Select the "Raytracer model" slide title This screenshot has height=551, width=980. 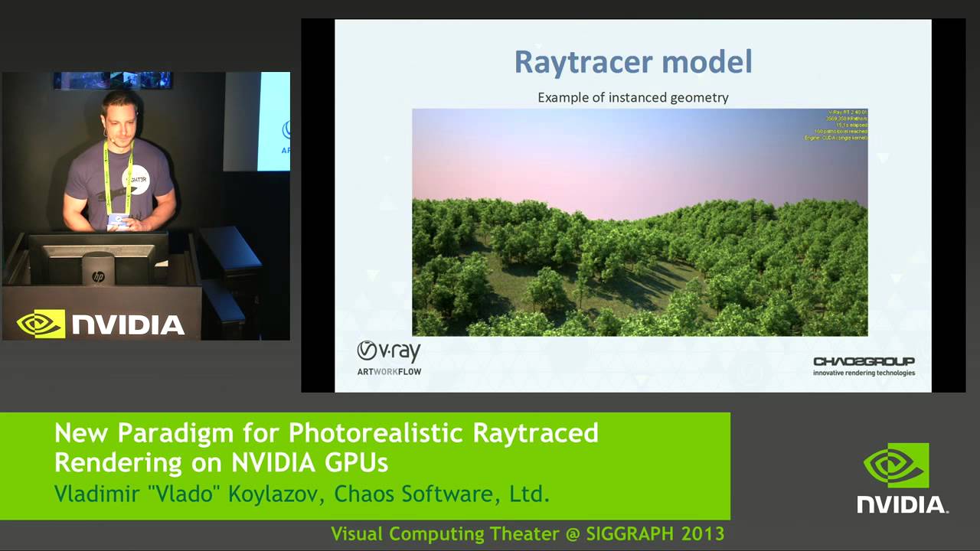(x=632, y=62)
